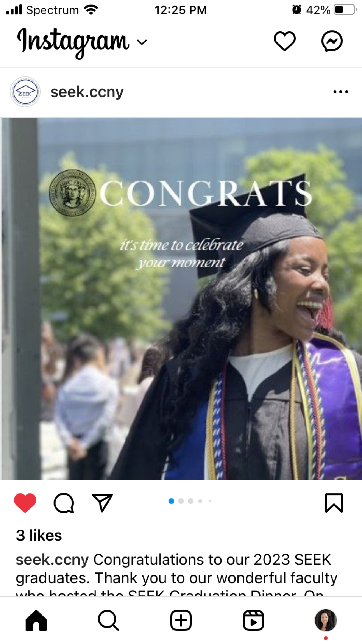Open the Reels tab
362x644 pixels.
point(253,621)
